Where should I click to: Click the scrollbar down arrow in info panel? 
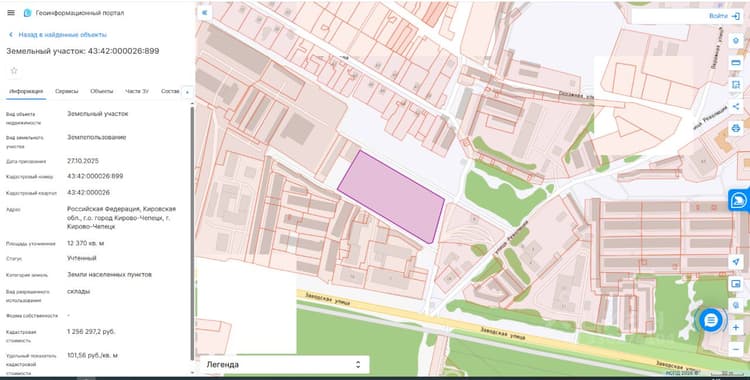[192, 372]
